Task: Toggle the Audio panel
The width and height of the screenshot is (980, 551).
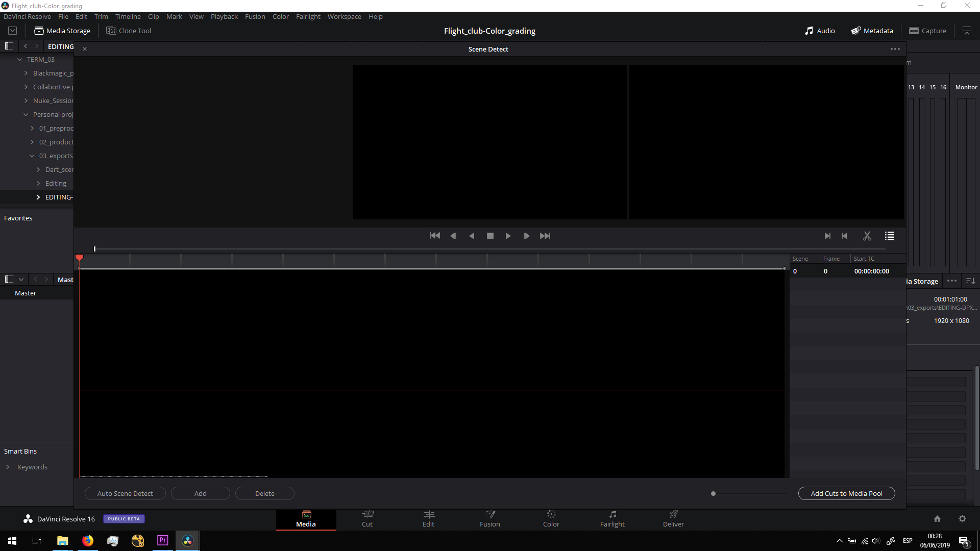Action: [820, 31]
